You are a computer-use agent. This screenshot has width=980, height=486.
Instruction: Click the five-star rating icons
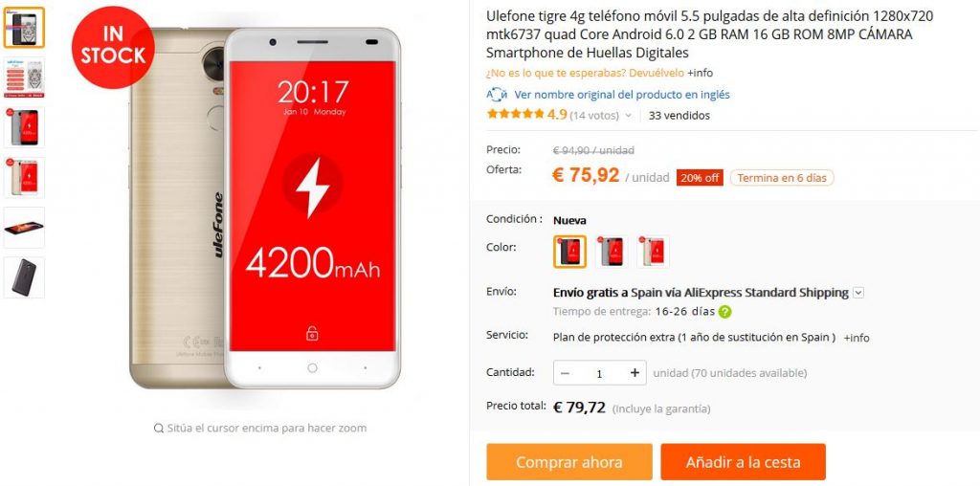click(x=516, y=114)
